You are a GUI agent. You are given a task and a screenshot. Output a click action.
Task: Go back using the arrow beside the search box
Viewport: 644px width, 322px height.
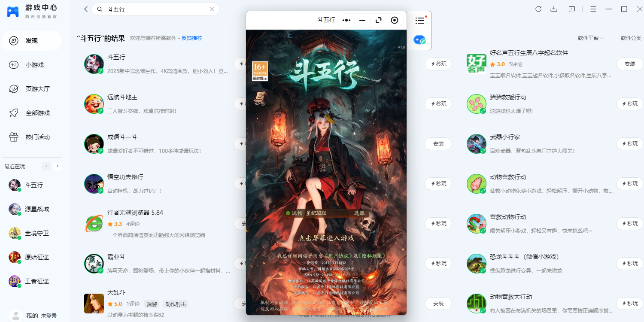pos(86,9)
